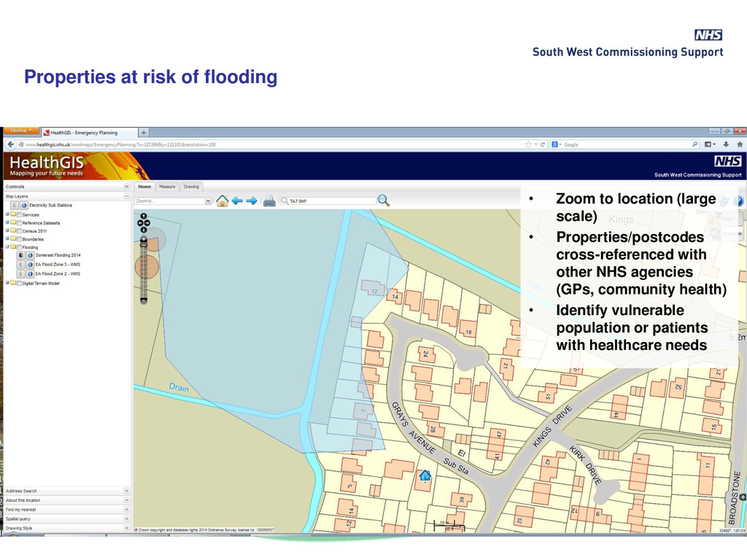The height and width of the screenshot is (560, 747).
Task: Open a new browser tab
Action: coord(144,133)
